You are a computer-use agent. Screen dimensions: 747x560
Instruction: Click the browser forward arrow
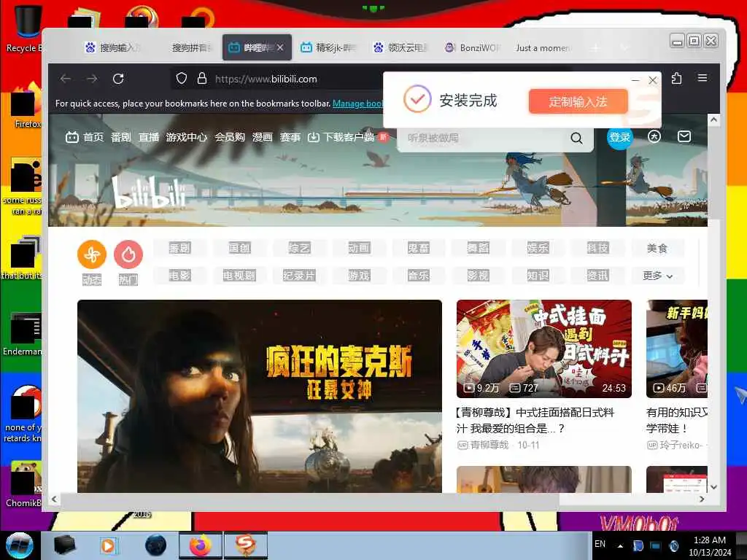92,79
